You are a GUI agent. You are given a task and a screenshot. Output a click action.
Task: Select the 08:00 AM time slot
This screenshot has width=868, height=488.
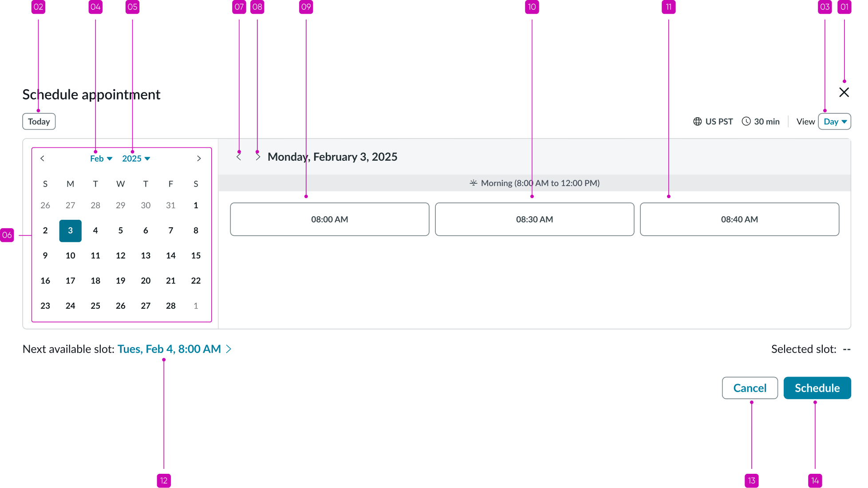click(329, 219)
